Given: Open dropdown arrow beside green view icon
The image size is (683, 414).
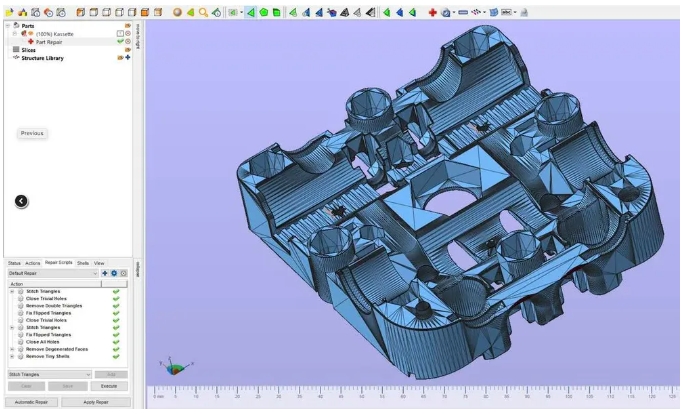Looking at the screenshot, I should [241, 12].
